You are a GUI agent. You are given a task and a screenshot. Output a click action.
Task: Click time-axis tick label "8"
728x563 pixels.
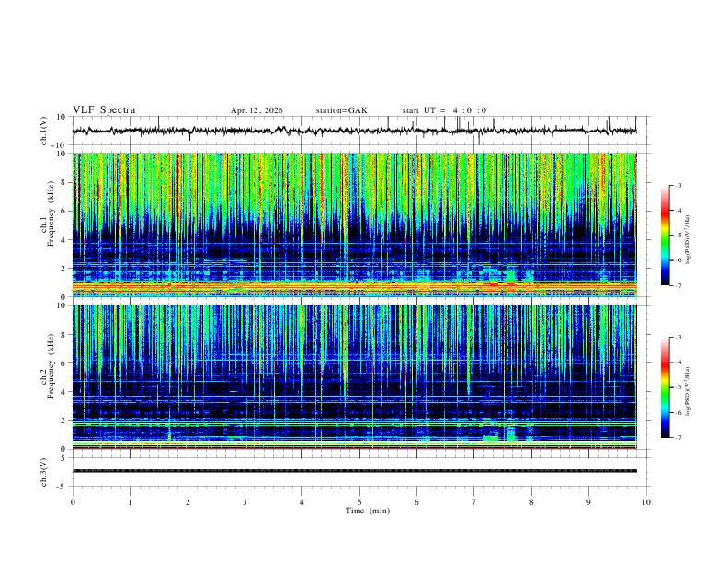click(531, 502)
